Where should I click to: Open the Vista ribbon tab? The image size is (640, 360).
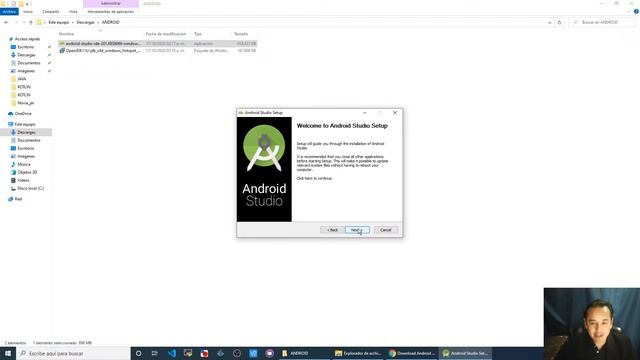73,12
